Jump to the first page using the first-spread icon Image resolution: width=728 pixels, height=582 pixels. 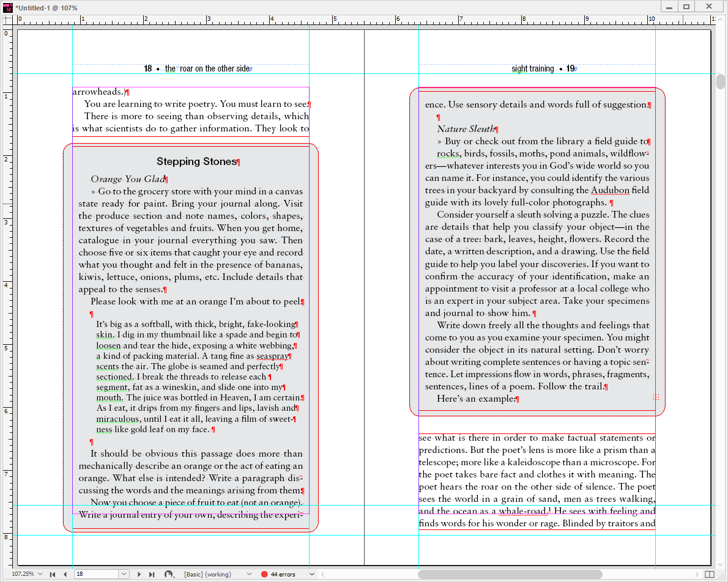[52, 574]
